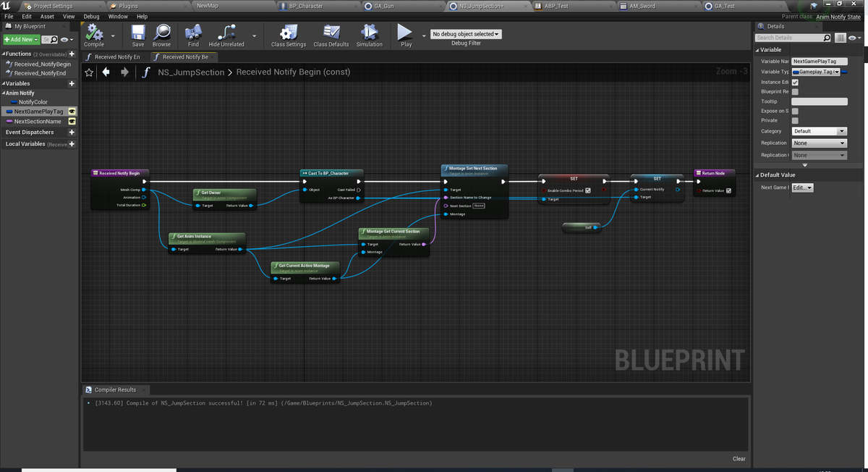Add an Event Dispatcher with its plus icon

[x=72, y=132]
